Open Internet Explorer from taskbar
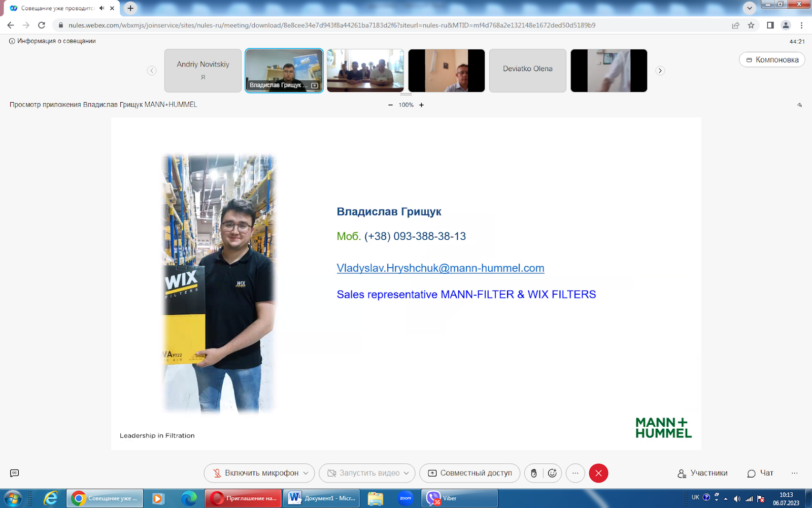Screen dimensions: 812x508 pos(50,498)
